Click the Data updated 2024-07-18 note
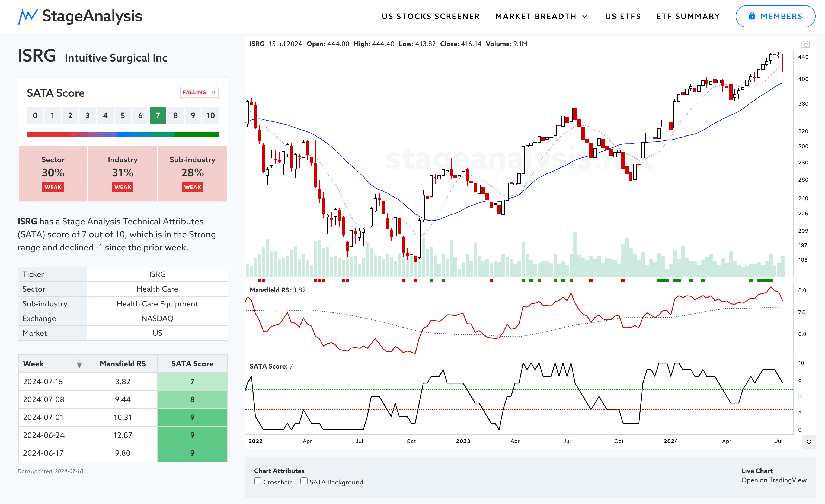 tap(50, 471)
